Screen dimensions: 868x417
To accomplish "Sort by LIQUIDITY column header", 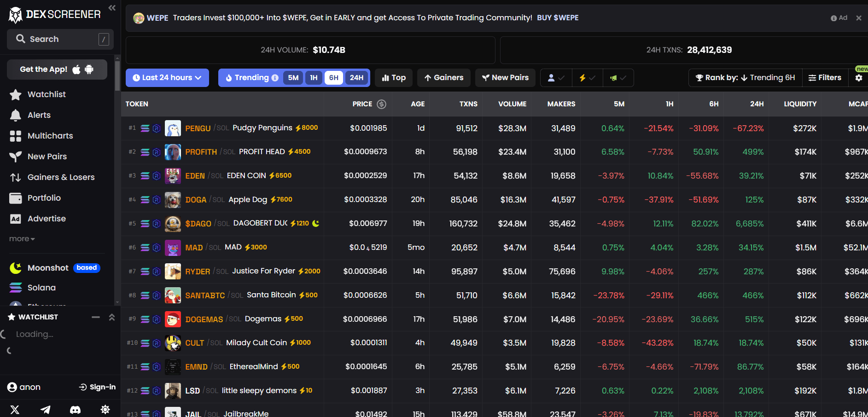I will click(800, 104).
